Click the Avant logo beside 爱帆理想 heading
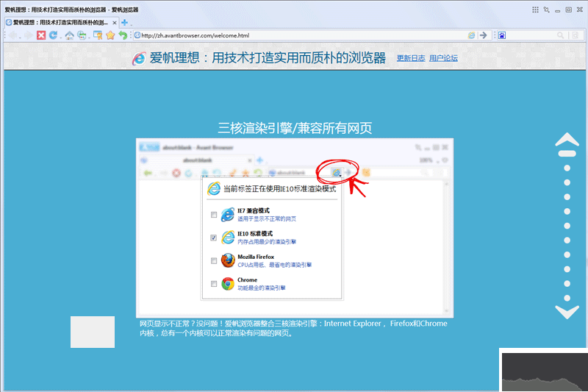The image size is (588, 392). [138, 58]
